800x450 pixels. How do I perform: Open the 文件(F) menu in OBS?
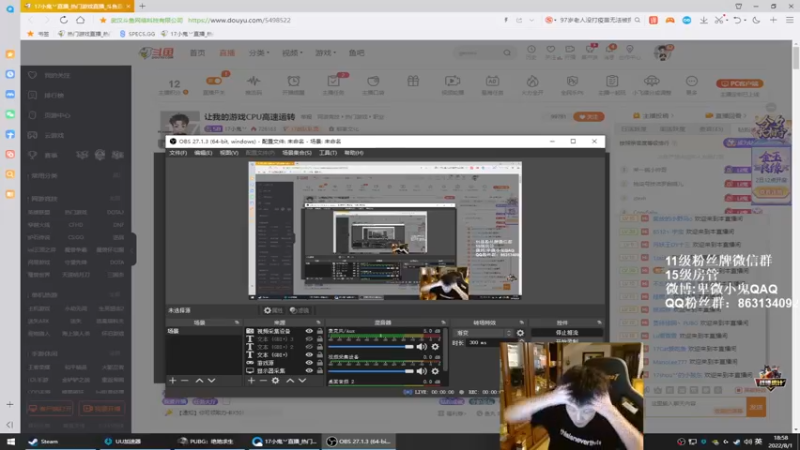[178, 153]
